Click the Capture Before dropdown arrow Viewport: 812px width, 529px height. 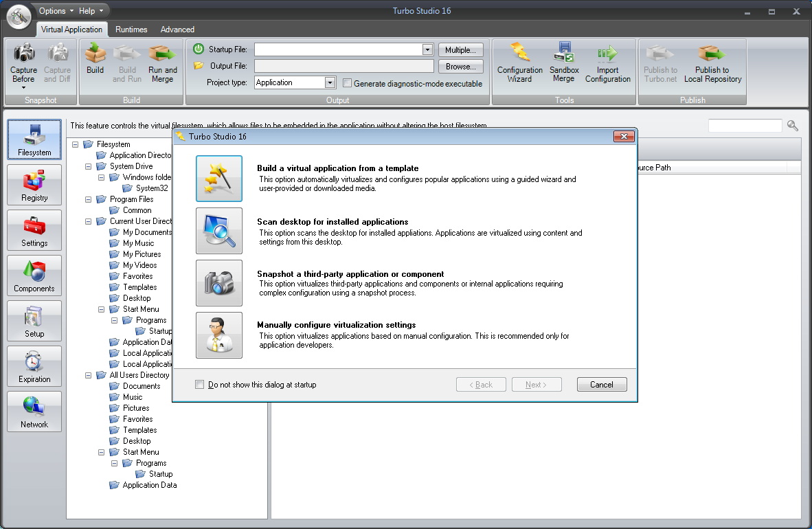(x=24, y=87)
